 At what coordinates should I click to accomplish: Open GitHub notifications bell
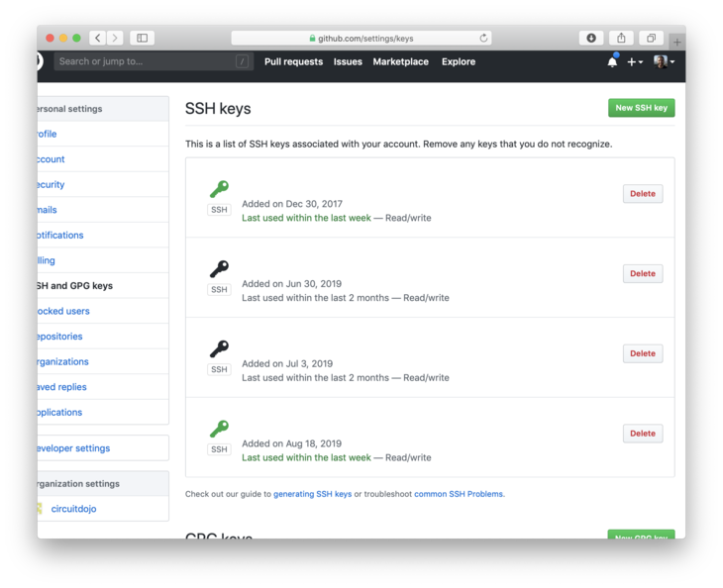[x=612, y=61]
